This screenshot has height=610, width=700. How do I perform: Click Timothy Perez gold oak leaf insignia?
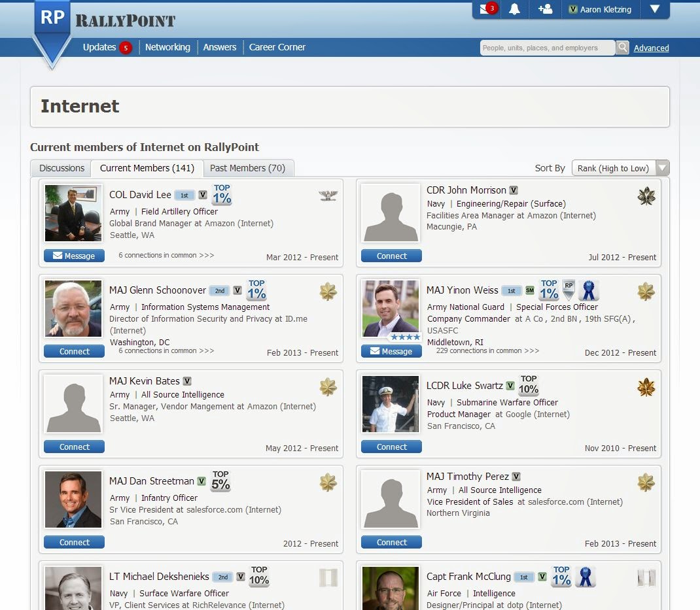(x=646, y=483)
